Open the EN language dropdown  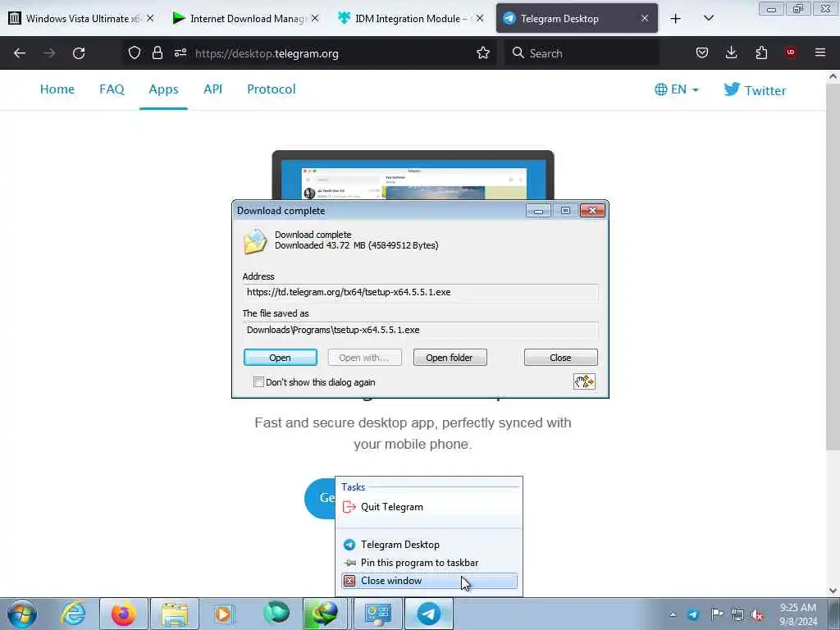click(x=677, y=89)
